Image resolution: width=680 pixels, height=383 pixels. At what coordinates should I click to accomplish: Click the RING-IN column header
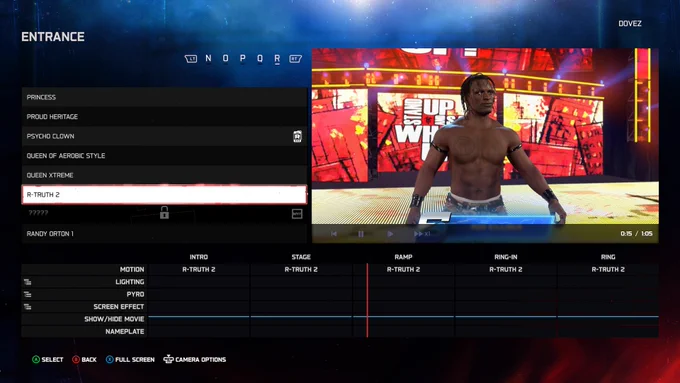pyautogui.click(x=506, y=257)
